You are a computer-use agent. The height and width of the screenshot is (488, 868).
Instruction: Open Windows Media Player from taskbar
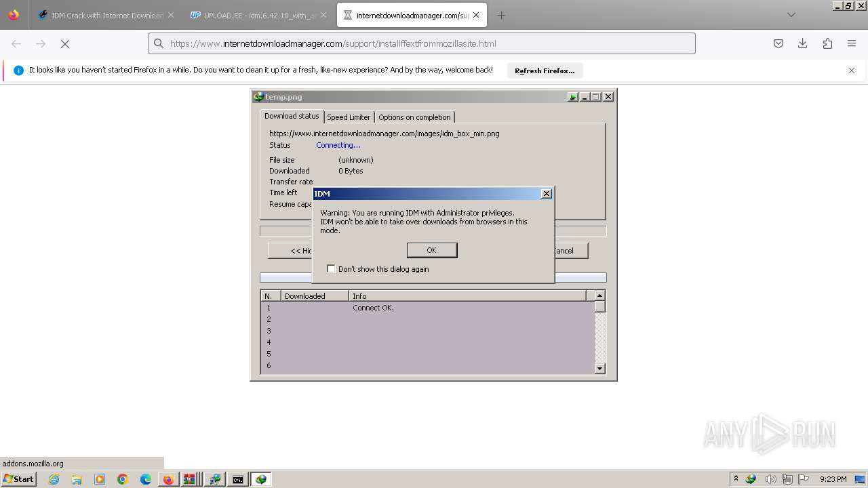[x=100, y=479]
